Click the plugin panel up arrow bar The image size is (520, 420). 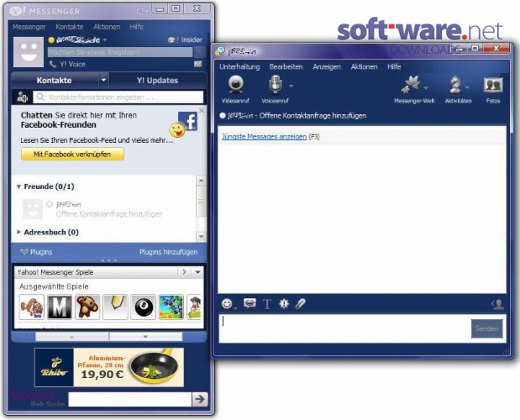pyautogui.click(x=72, y=337)
